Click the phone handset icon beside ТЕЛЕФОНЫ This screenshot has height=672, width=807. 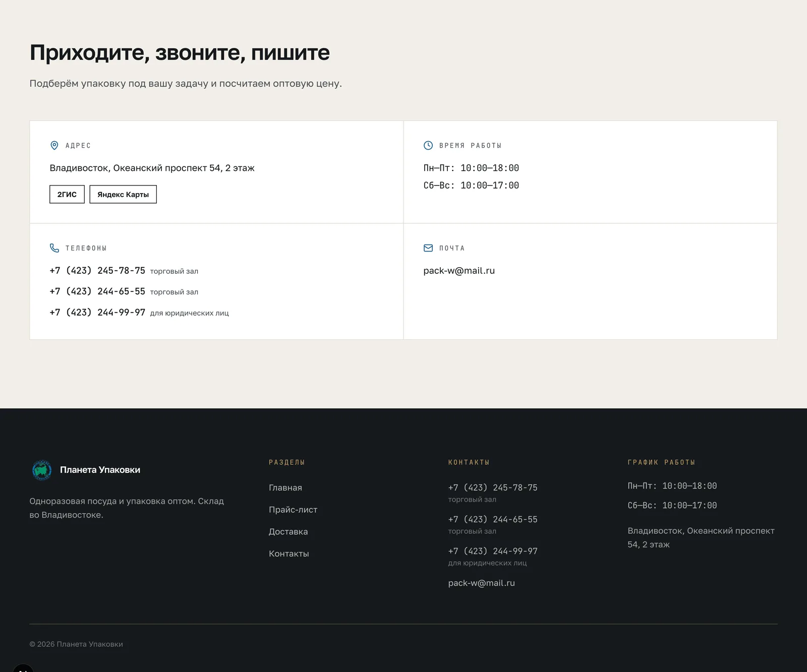[54, 248]
